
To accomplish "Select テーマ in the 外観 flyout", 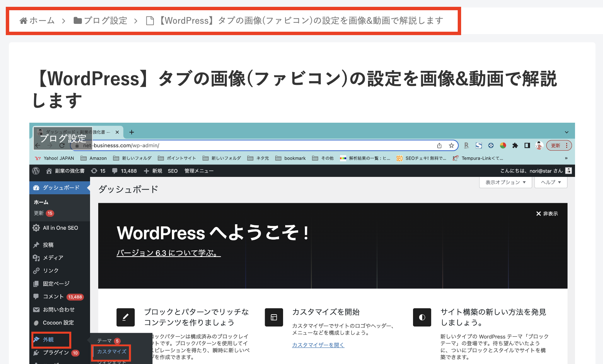I will 108,341.
